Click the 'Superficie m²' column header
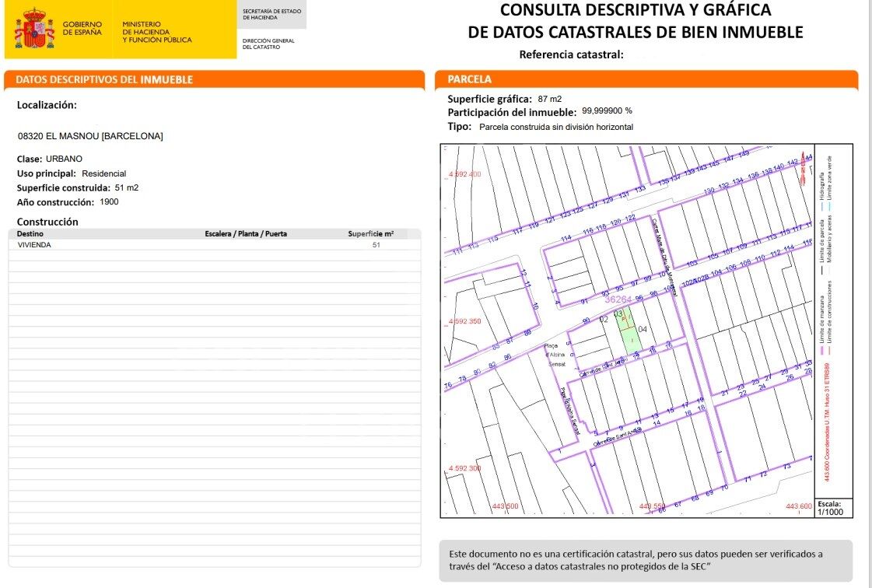Viewport: 872px width, 588px height. [371, 233]
